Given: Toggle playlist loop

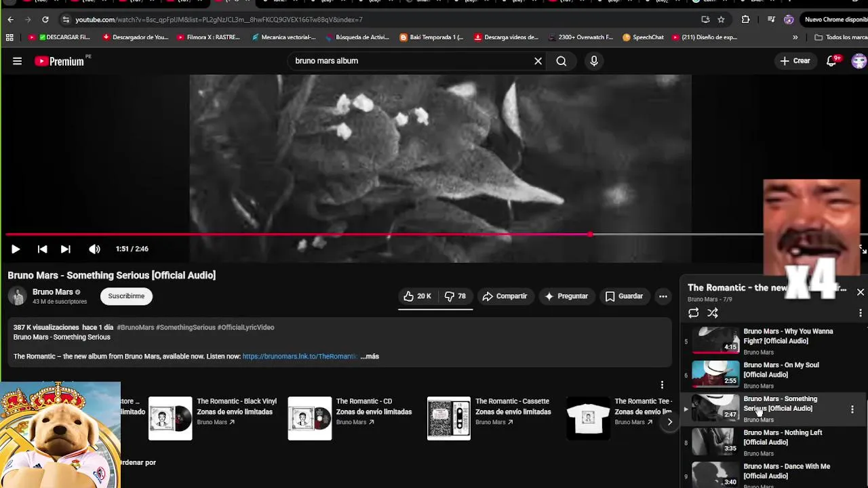Looking at the screenshot, I should (x=693, y=313).
